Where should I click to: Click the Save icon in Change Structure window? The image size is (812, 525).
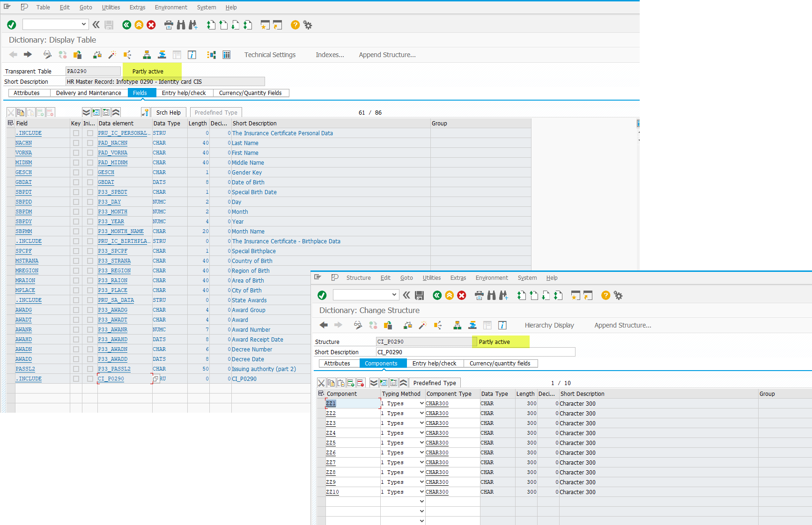(420, 295)
